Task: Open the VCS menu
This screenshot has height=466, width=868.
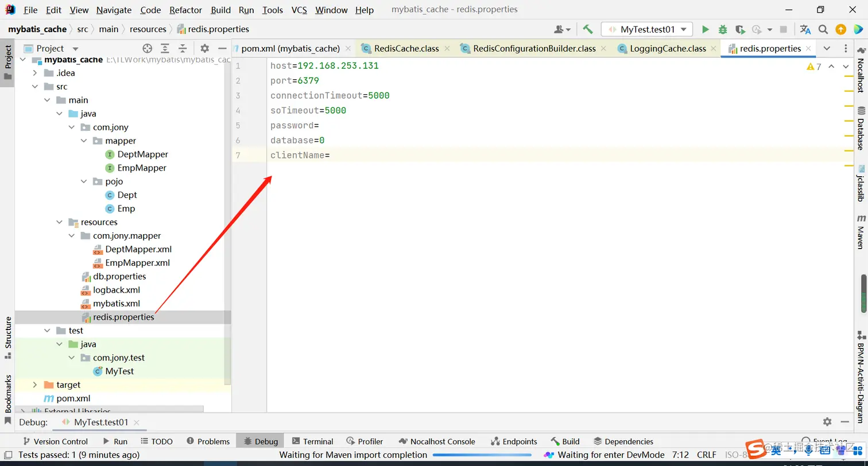Action: click(299, 10)
